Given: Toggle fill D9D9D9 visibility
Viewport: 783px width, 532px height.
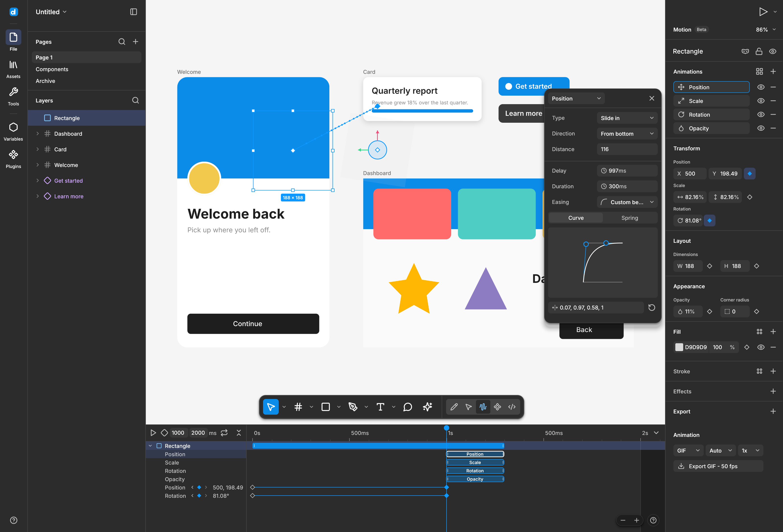Looking at the screenshot, I should point(760,347).
